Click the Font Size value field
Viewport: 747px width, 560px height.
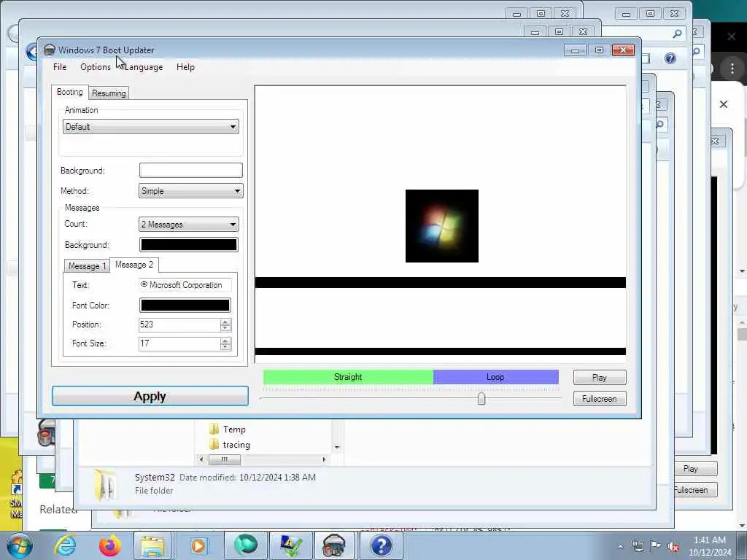(x=179, y=344)
